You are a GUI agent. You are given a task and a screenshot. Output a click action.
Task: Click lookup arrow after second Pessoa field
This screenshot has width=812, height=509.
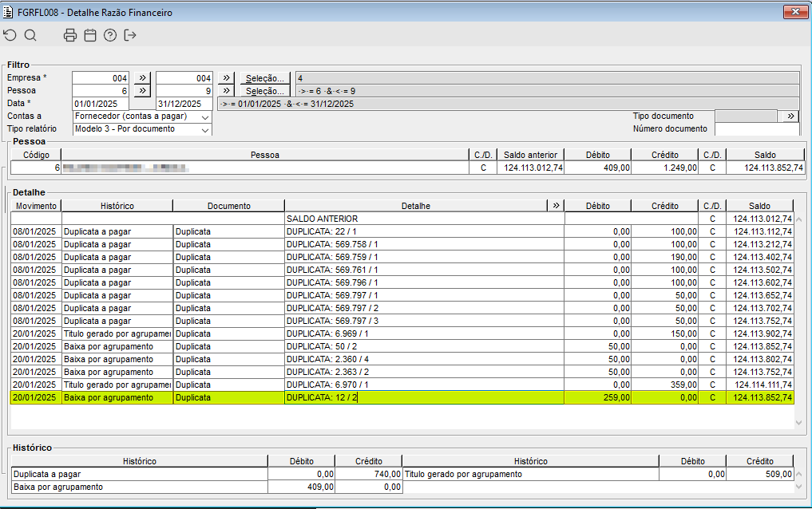(226, 90)
